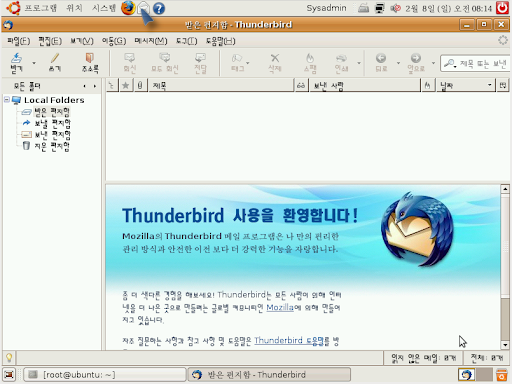Follow the Mozilla link in welcome text
The image size is (512, 384).
pyautogui.click(x=280, y=307)
